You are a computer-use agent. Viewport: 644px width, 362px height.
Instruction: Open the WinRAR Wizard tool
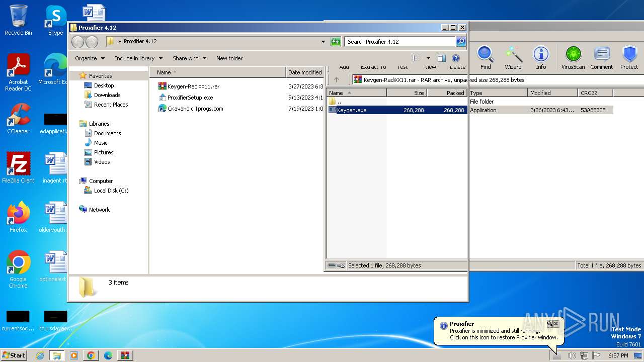click(513, 58)
